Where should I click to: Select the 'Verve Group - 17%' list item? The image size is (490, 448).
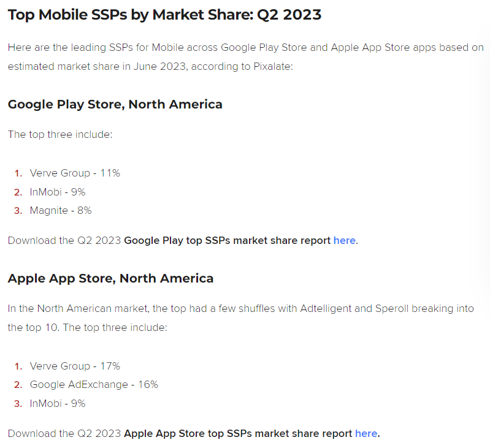(75, 366)
